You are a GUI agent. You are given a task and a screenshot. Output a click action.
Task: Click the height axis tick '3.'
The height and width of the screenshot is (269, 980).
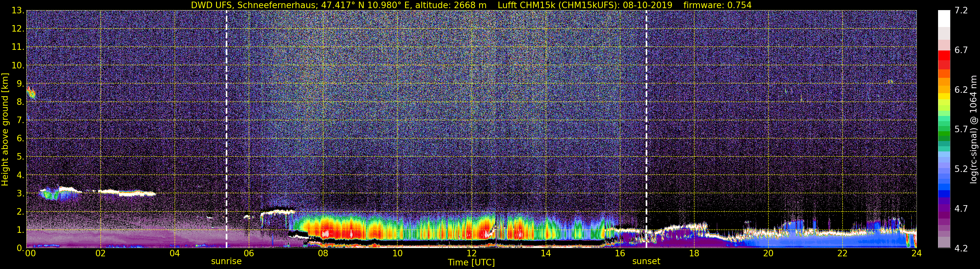tap(20, 193)
